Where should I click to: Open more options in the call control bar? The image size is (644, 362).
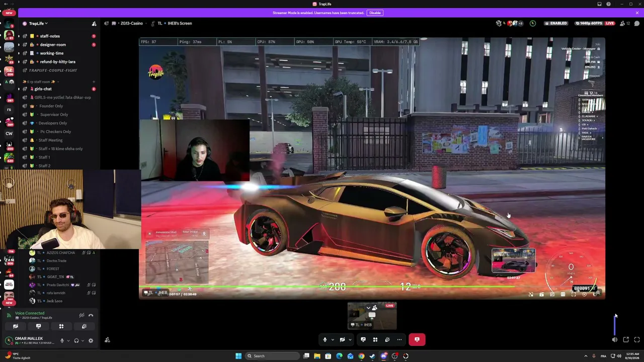pos(399,339)
